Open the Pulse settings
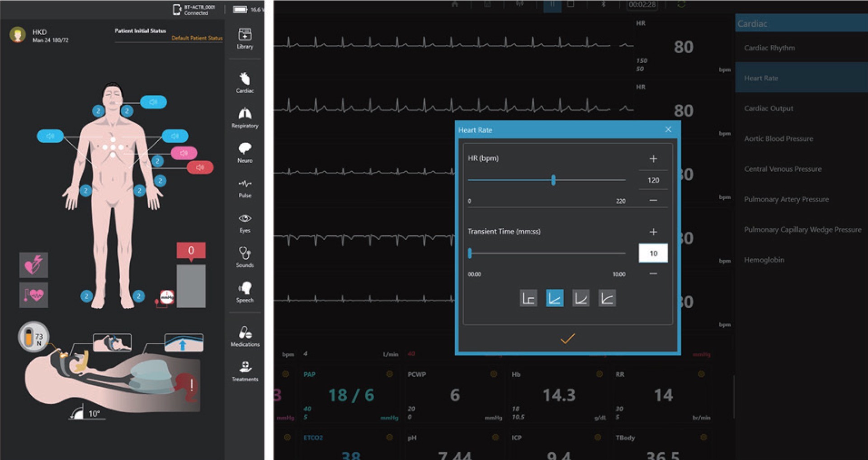The width and height of the screenshot is (868, 460). [245, 188]
